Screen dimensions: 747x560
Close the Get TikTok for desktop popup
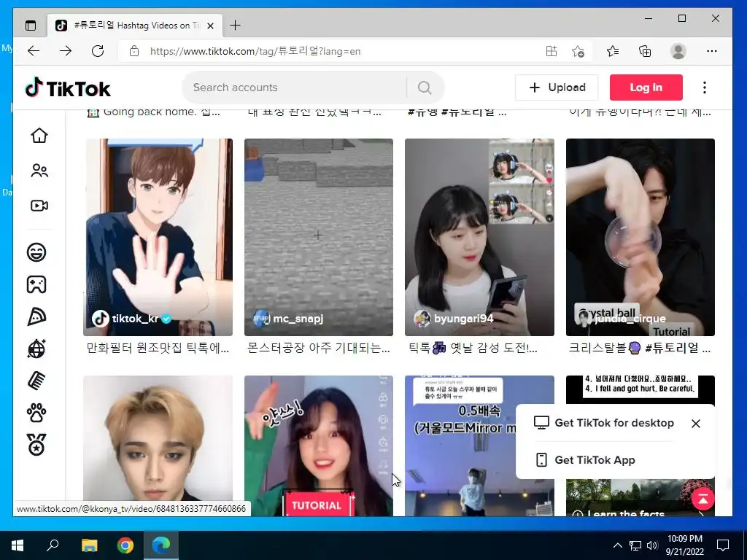click(695, 424)
